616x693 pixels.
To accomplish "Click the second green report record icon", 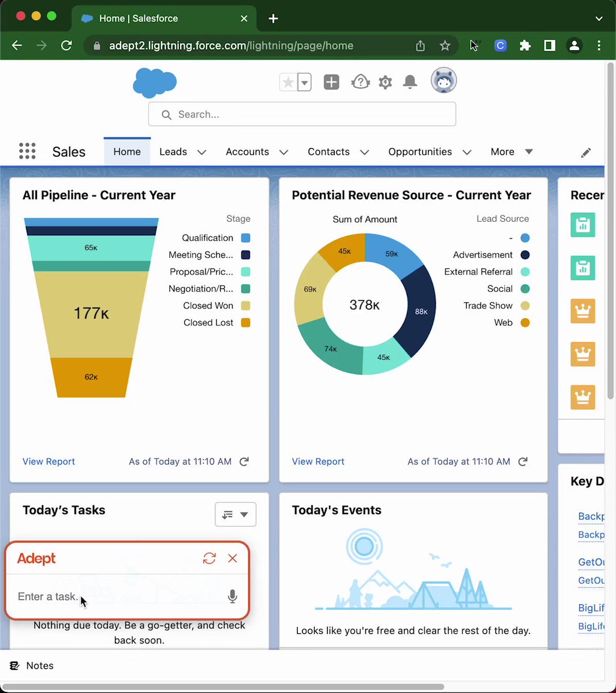I will tap(583, 268).
